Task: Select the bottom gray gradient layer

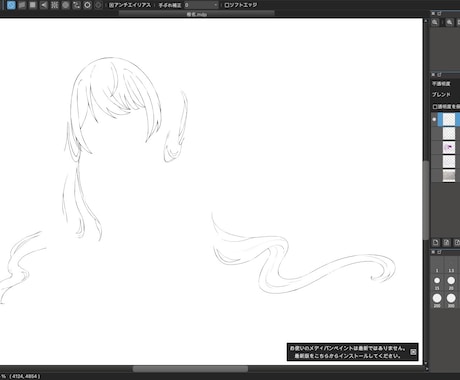Action: [x=449, y=175]
